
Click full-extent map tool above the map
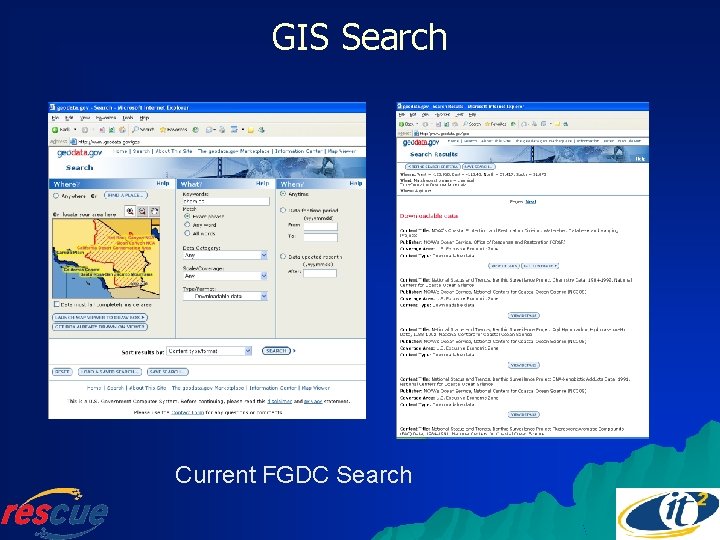click(154, 211)
